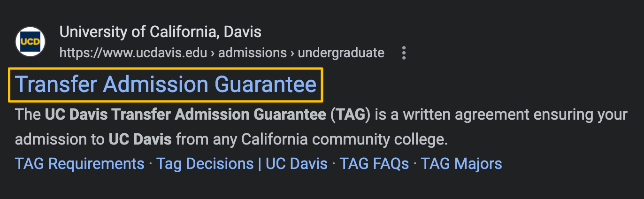Image resolution: width=644 pixels, height=199 pixels.
Task: Open the TAG Requirements sitelink
Action: 80,164
